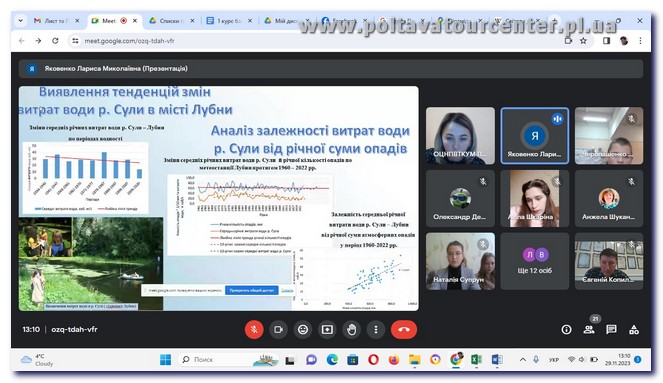Open more options three-dot menu
The height and width of the screenshot is (383, 663).
tap(376, 330)
